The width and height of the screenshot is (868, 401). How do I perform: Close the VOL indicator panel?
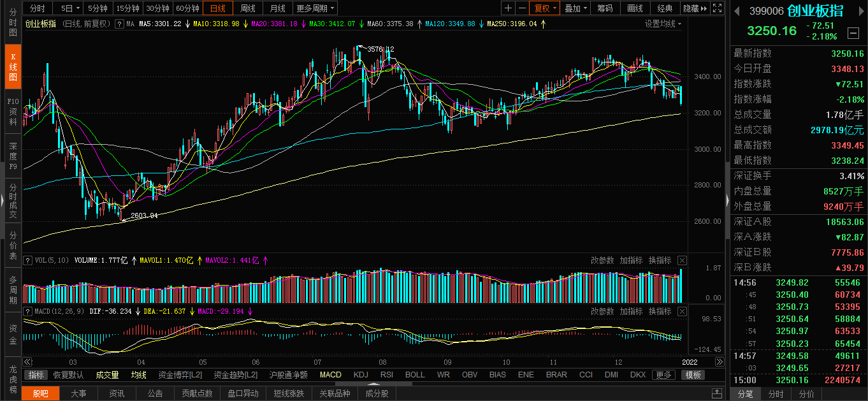coord(682,260)
